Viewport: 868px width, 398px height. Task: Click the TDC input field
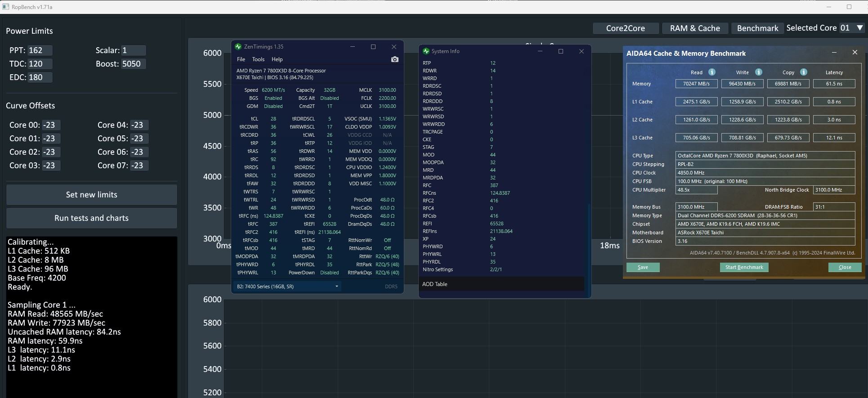(40, 64)
